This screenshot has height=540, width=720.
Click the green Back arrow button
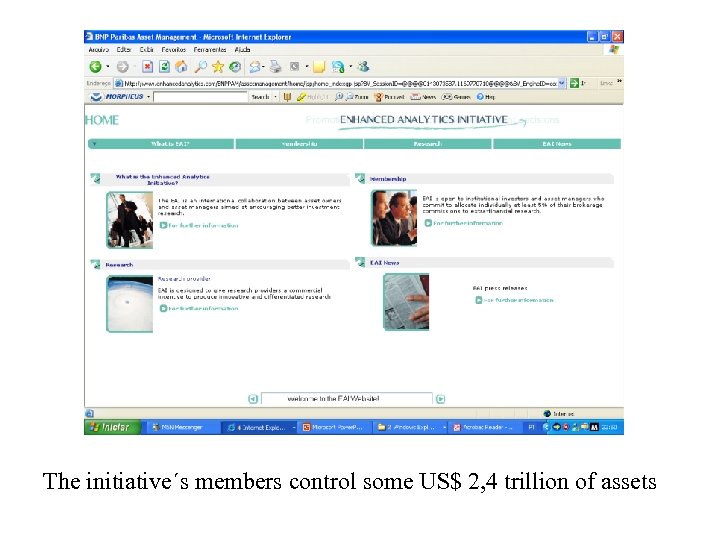[x=95, y=67]
